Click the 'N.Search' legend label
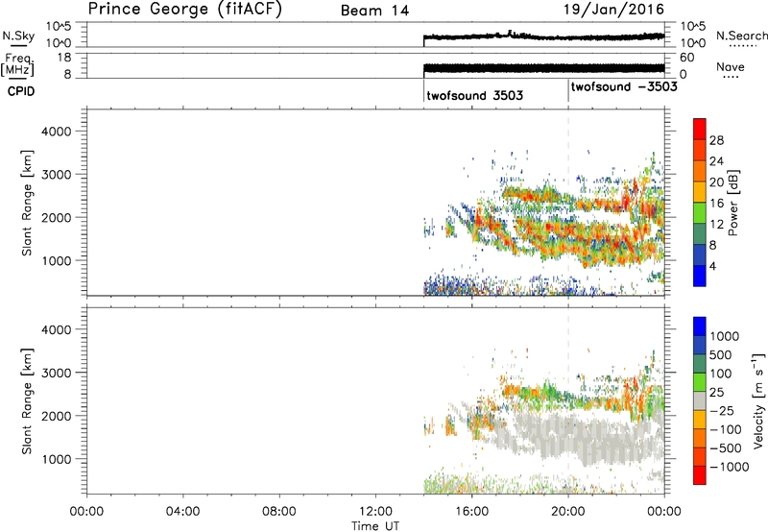The width and height of the screenshot is (768, 532). point(741,36)
